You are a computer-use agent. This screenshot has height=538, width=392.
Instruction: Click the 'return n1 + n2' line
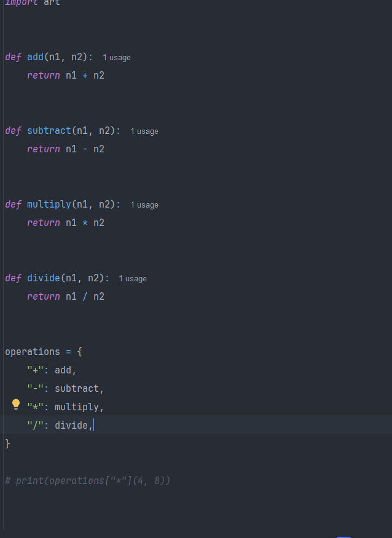click(66, 75)
